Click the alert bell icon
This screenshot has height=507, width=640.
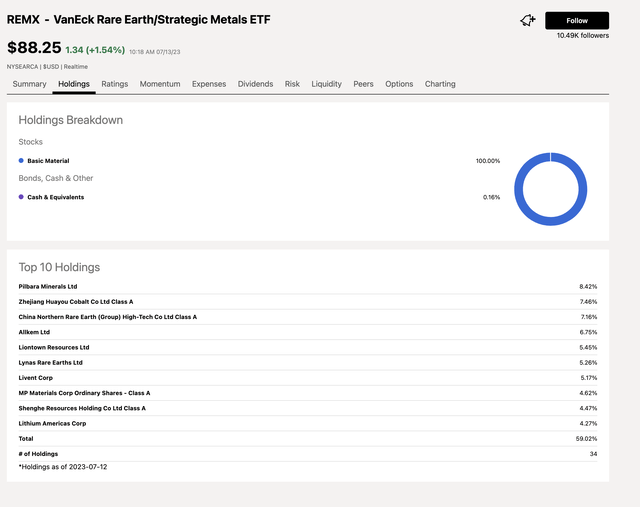[528, 21]
